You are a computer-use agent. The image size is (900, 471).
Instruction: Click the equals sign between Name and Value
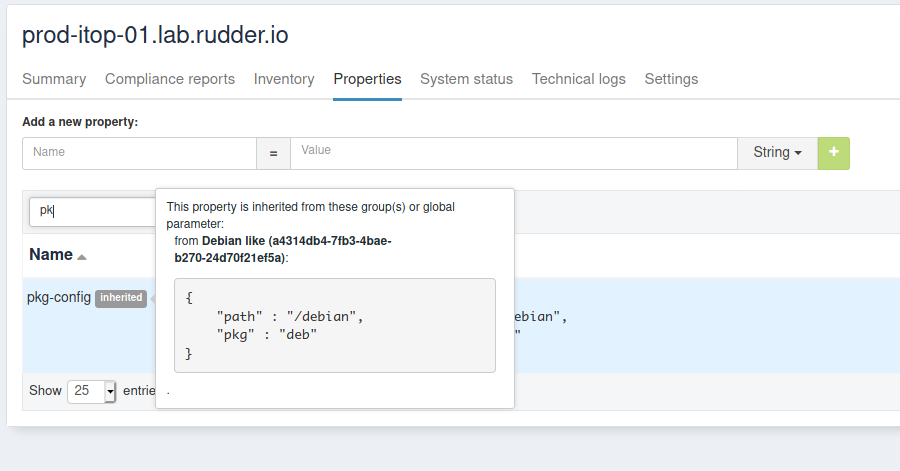point(273,153)
